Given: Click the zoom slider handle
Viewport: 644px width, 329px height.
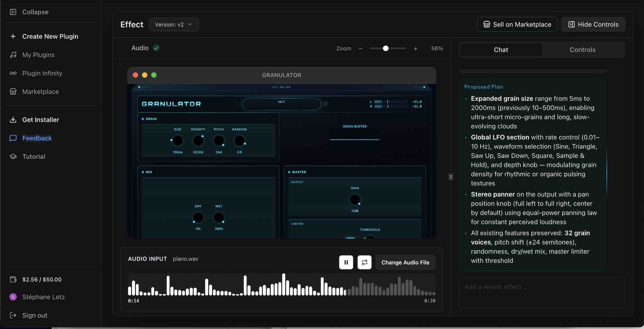Looking at the screenshot, I should click(385, 48).
